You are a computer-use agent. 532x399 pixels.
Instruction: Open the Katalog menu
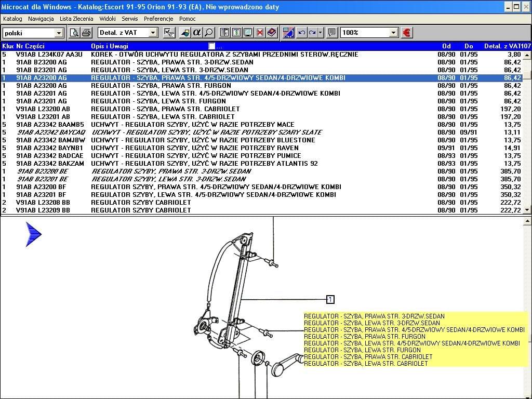coord(12,19)
